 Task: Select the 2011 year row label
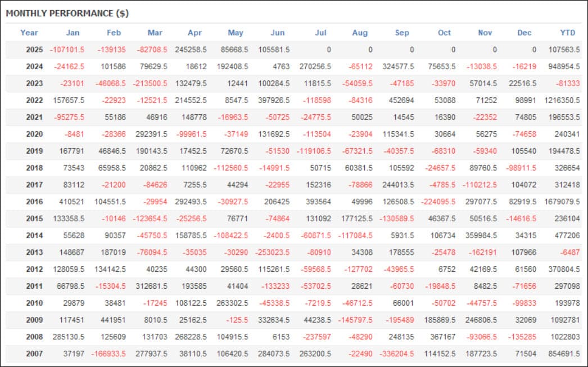(34, 287)
